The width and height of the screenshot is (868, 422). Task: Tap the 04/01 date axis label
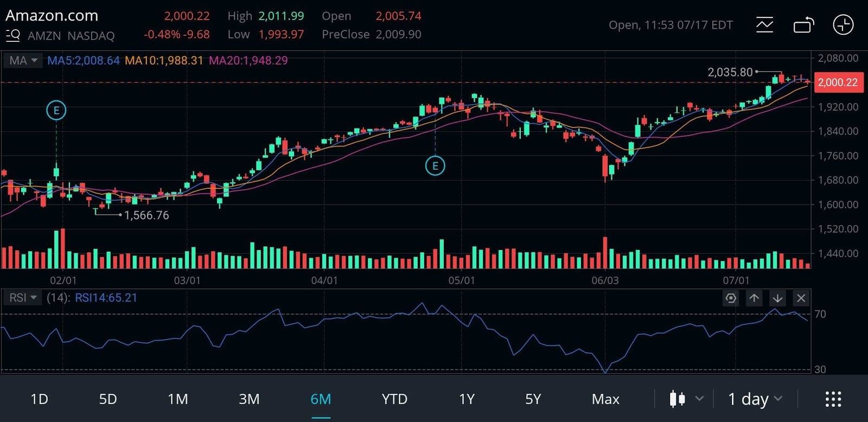324,280
